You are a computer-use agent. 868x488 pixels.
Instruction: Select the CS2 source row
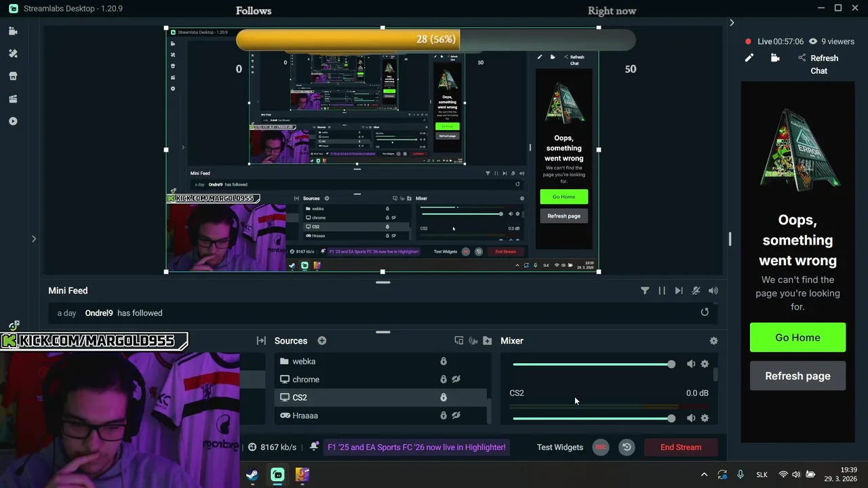pos(380,398)
